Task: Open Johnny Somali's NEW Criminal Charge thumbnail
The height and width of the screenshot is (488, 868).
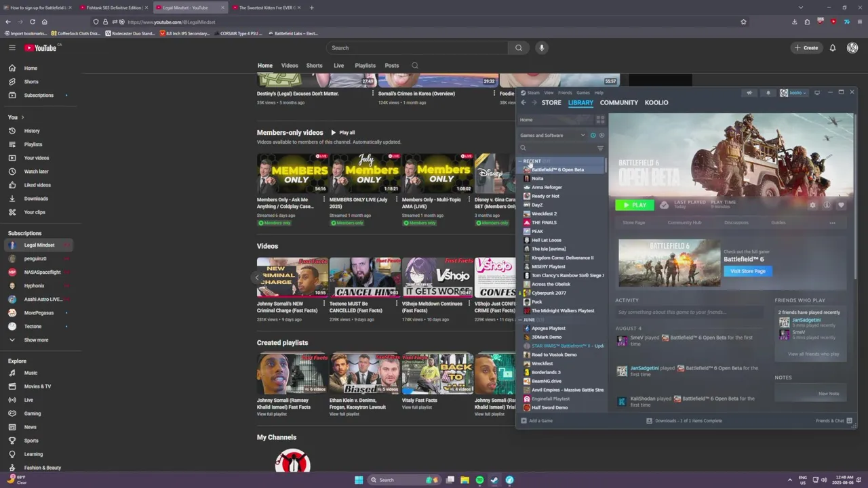Action: [292, 277]
